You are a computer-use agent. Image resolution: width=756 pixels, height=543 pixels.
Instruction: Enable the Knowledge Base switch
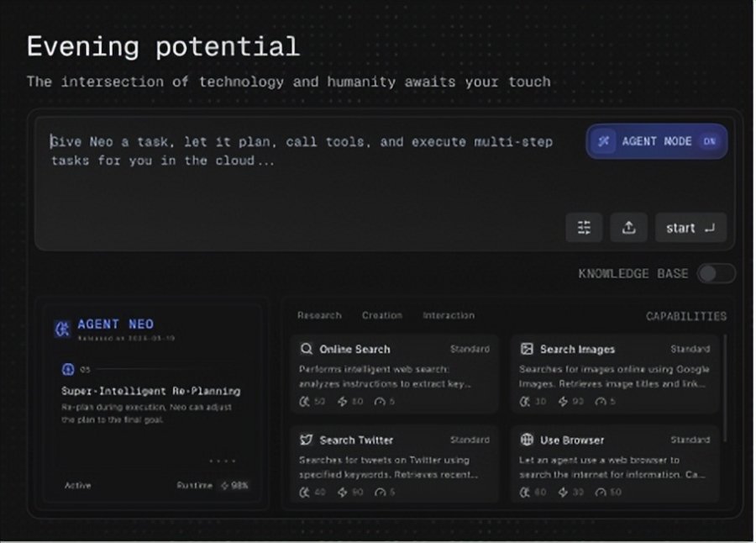(716, 273)
